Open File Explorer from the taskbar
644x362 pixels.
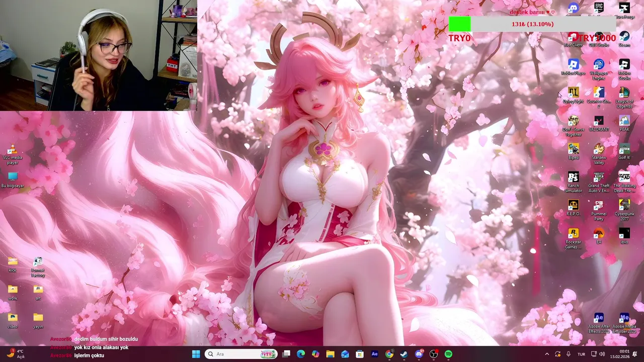[x=330, y=354]
